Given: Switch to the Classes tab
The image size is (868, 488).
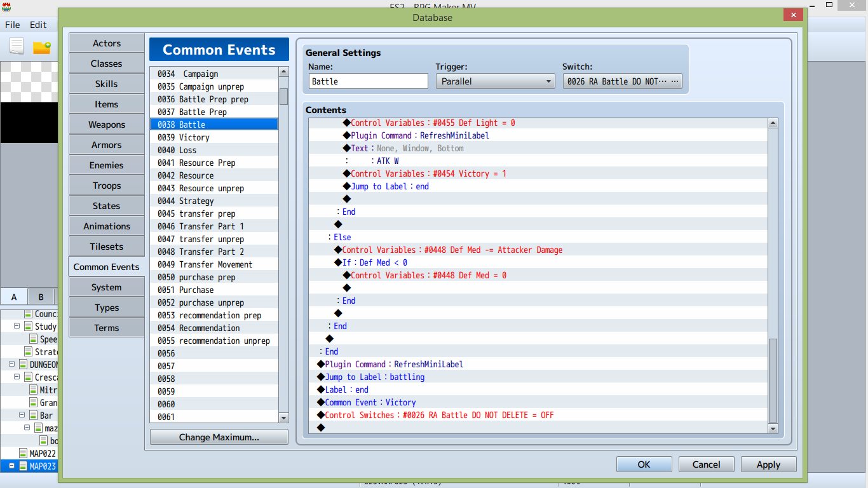Looking at the screenshot, I should pyautogui.click(x=107, y=64).
